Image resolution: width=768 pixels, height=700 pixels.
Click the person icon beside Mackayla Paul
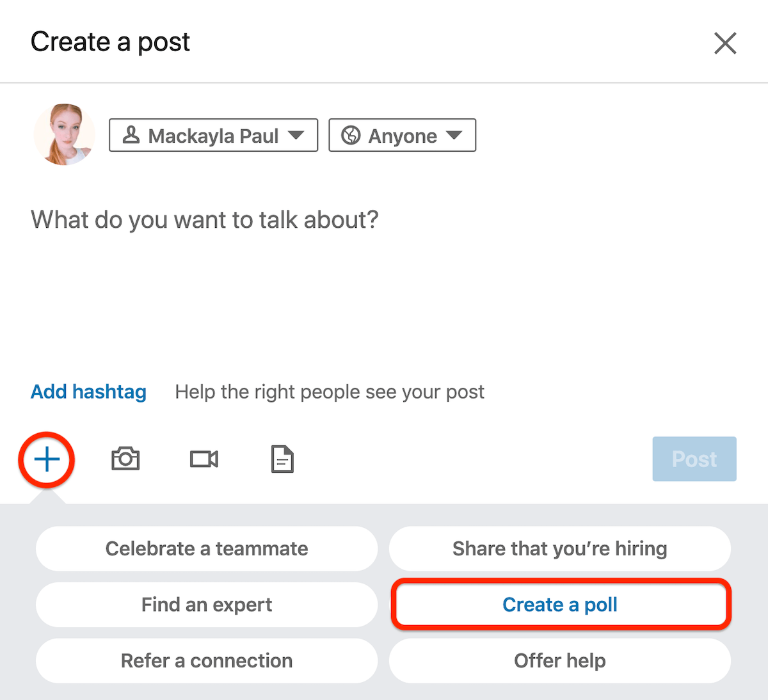pos(131,135)
